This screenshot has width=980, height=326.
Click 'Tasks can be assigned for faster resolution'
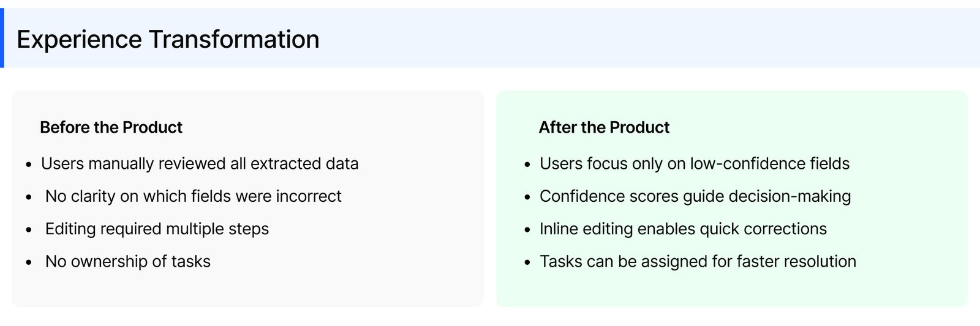click(698, 262)
